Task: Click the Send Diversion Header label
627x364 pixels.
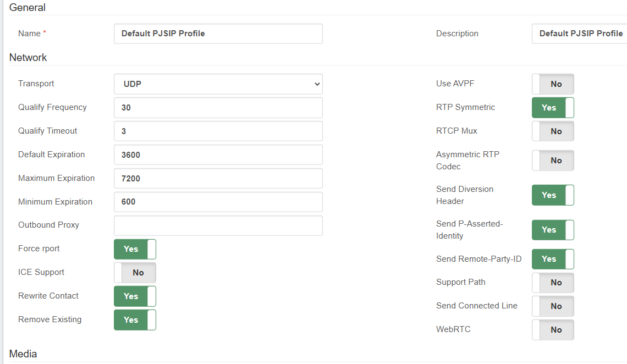Action: pos(465,195)
